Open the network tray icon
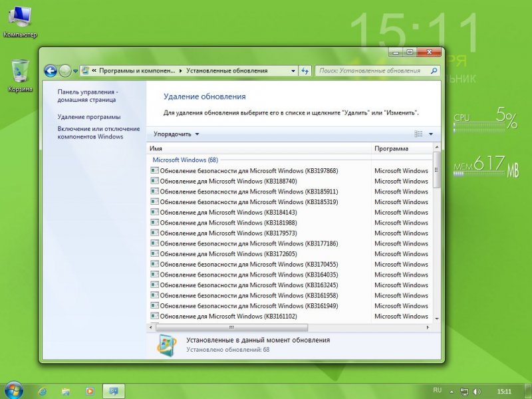Viewport: 532px width, 399px height. [x=464, y=392]
